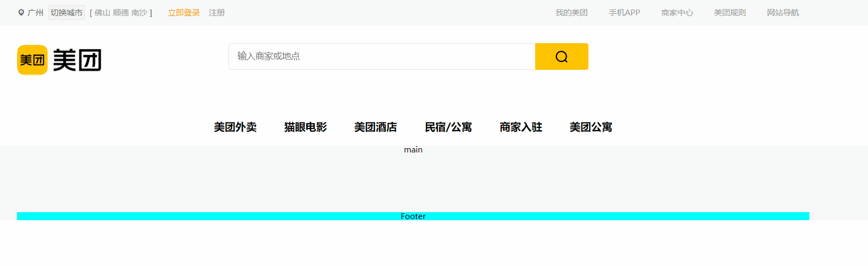Click the current city text 广州
Viewport: 868px width, 266px height.
pyautogui.click(x=36, y=13)
